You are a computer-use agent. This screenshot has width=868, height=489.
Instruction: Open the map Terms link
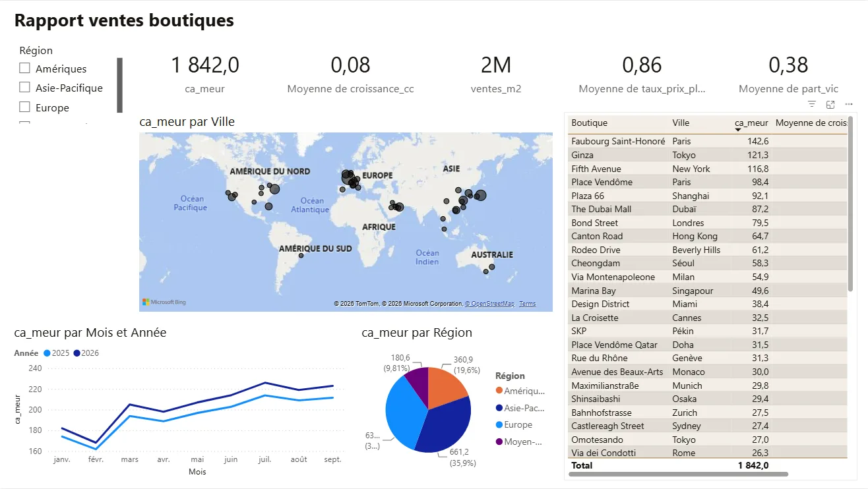(x=528, y=304)
